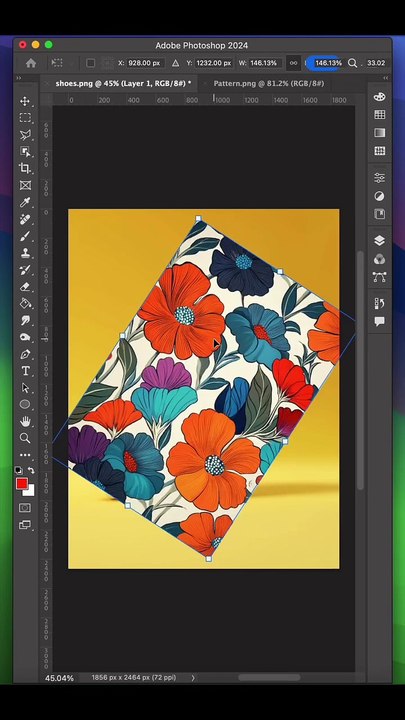Click the 45.04% zoom level field

pos(59,678)
